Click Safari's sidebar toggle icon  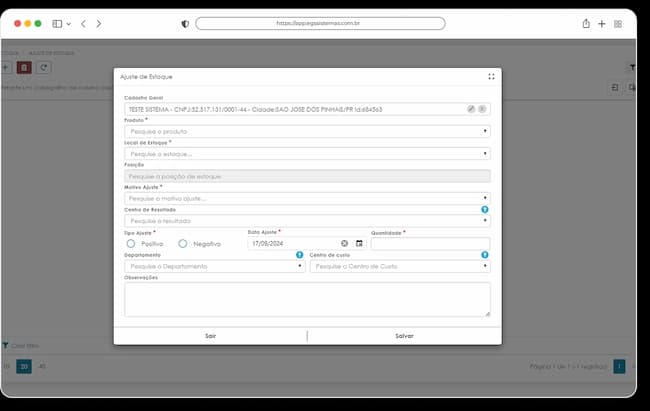pos(57,24)
